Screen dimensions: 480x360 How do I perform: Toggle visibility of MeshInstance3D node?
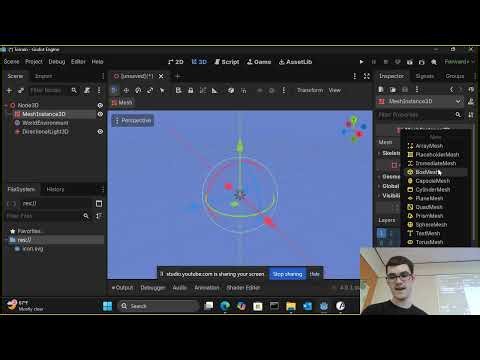coord(100,114)
